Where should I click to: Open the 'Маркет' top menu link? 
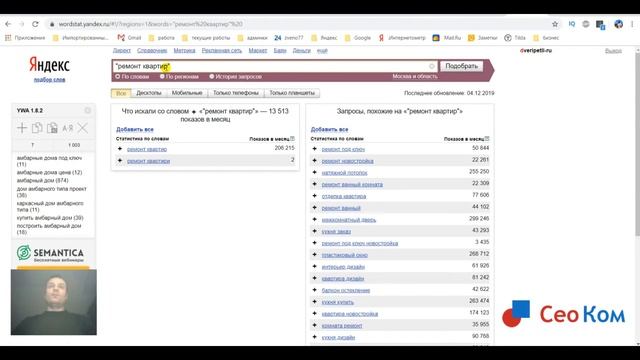(258, 51)
